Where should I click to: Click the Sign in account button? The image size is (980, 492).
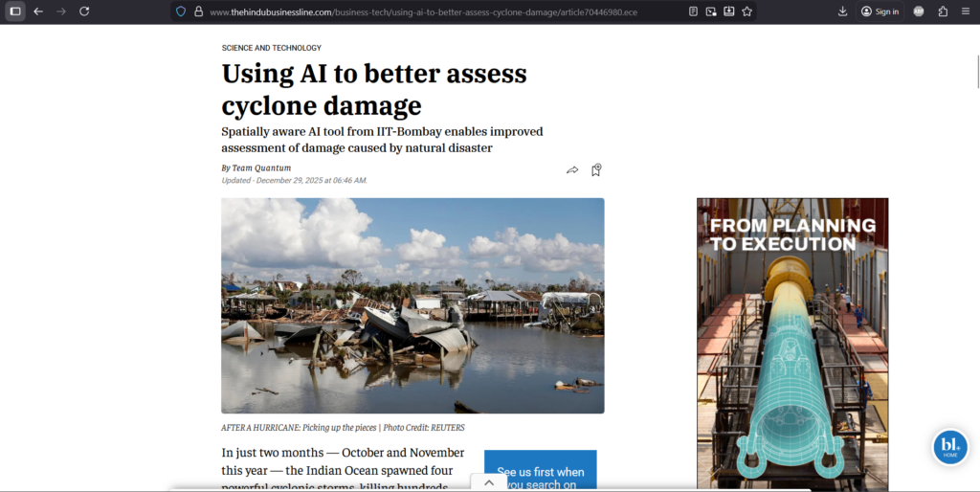pyautogui.click(x=880, y=11)
